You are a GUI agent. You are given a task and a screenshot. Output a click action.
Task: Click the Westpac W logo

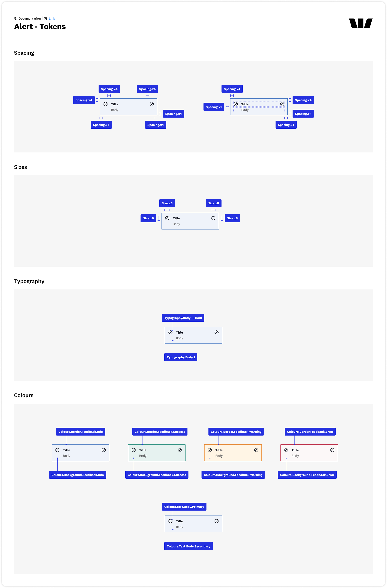point(361,23)
